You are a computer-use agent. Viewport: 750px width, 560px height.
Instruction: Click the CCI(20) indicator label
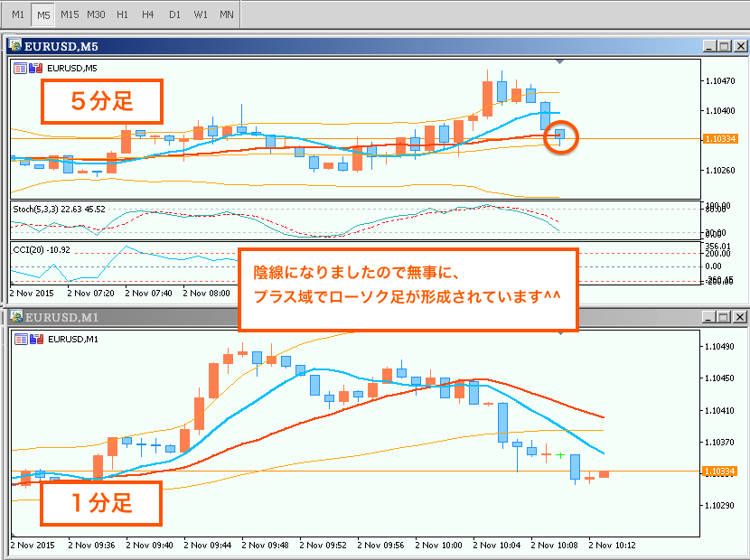click(x=41, y=248)
